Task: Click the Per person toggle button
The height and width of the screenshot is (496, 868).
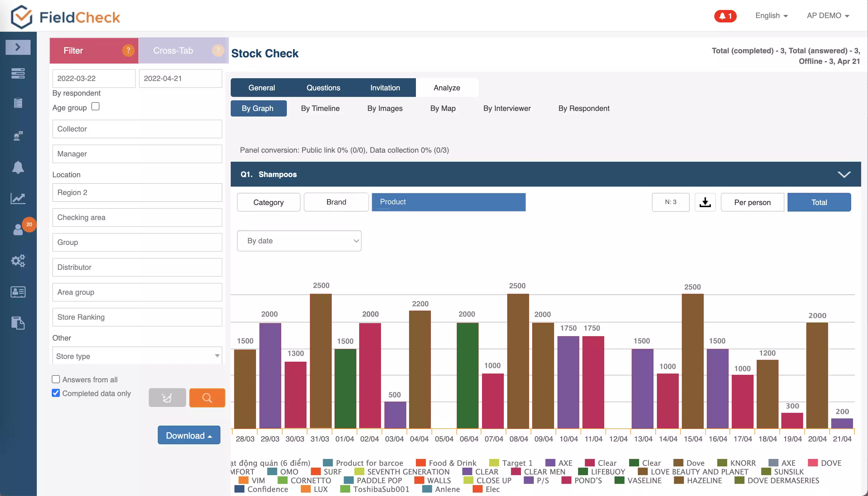Action: click(x=752, y=202)
